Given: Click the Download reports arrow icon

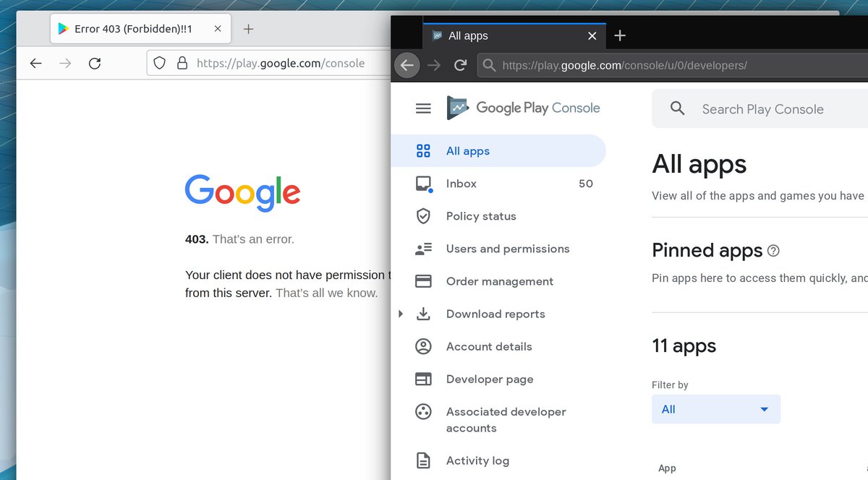Looking at the screenshot, I should pos(423,314).
